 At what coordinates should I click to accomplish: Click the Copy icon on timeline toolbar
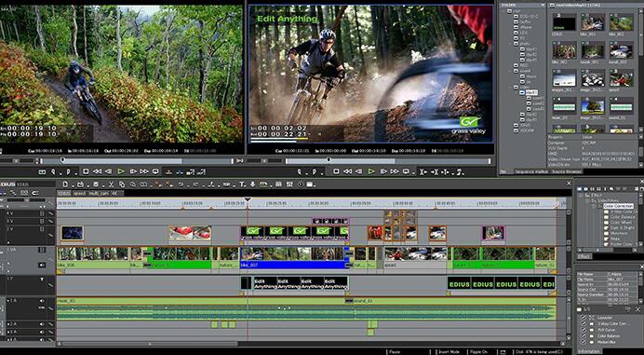click(x=122, y=184)
